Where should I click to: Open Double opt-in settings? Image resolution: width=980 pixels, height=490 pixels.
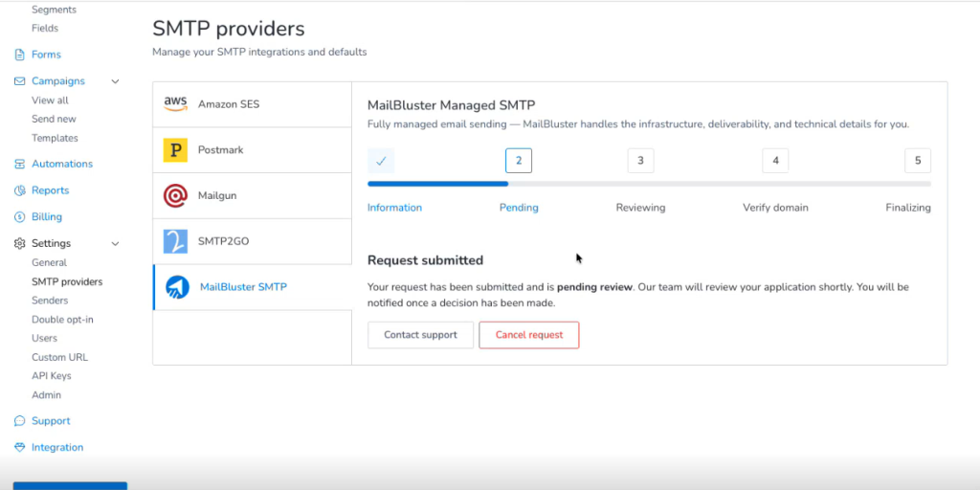tap(62, 320)
